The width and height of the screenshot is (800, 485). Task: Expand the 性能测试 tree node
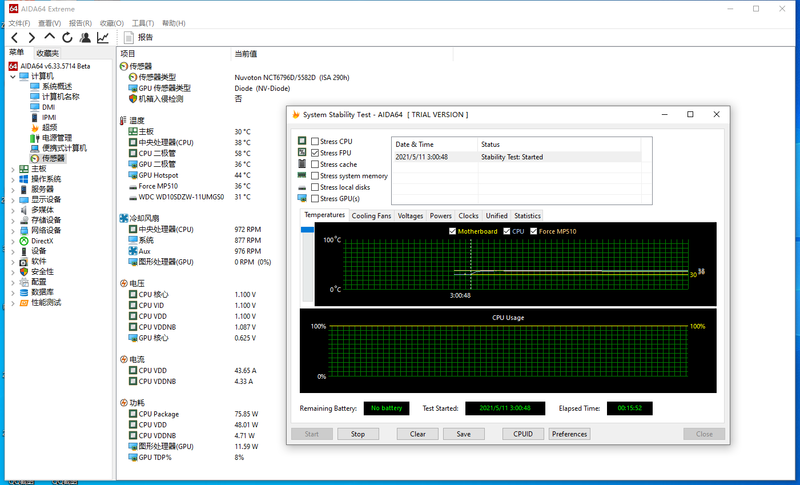coord(13,302)
